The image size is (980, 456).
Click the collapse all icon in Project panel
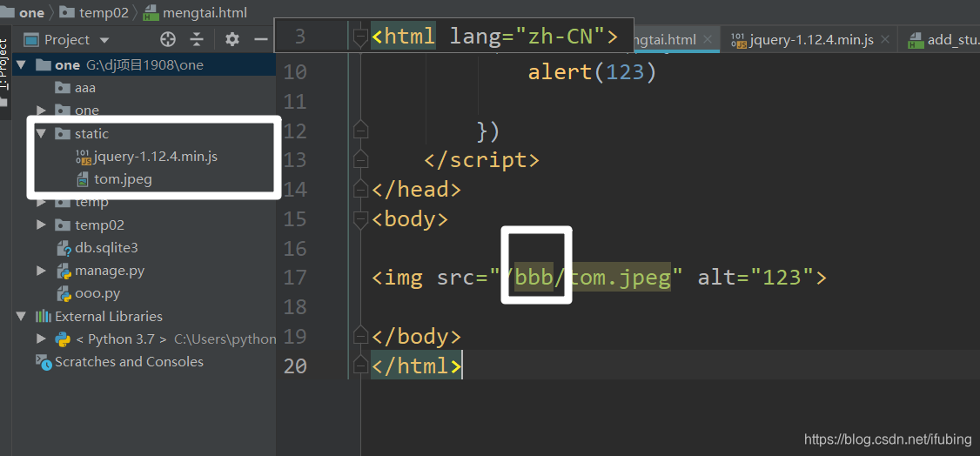pos(197,40)
